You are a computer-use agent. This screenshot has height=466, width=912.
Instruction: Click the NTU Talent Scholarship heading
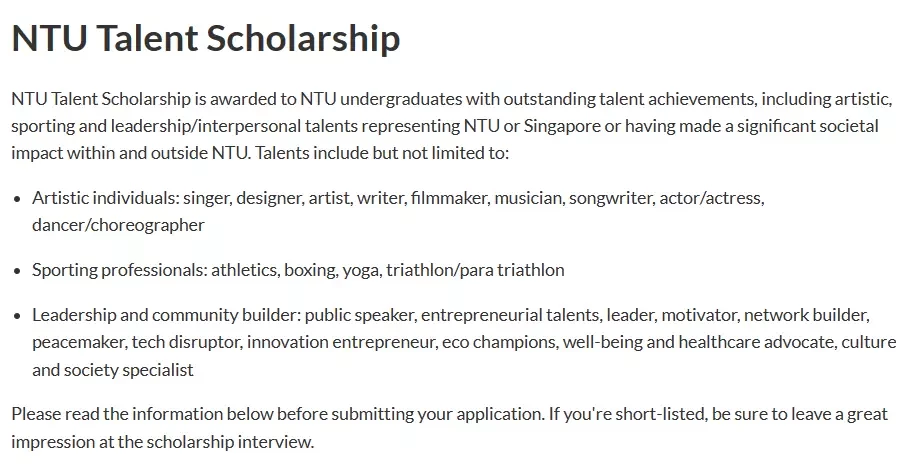206,38
